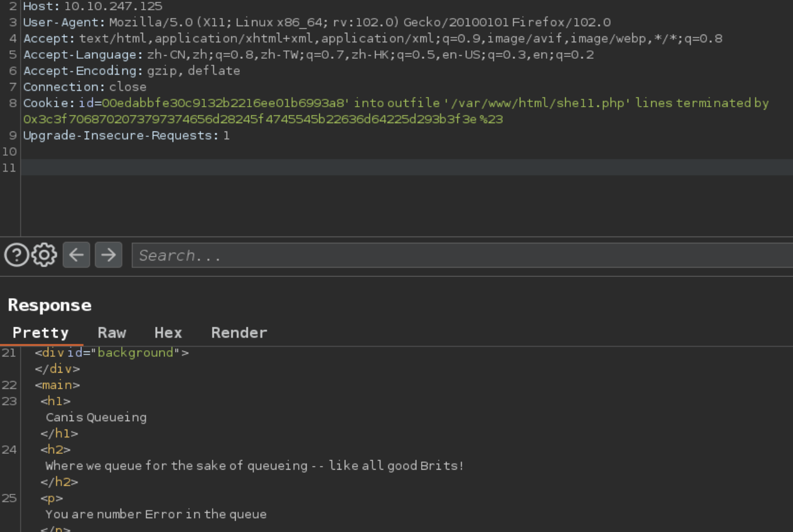Select the Accept header text line

(x=373, y=39)
